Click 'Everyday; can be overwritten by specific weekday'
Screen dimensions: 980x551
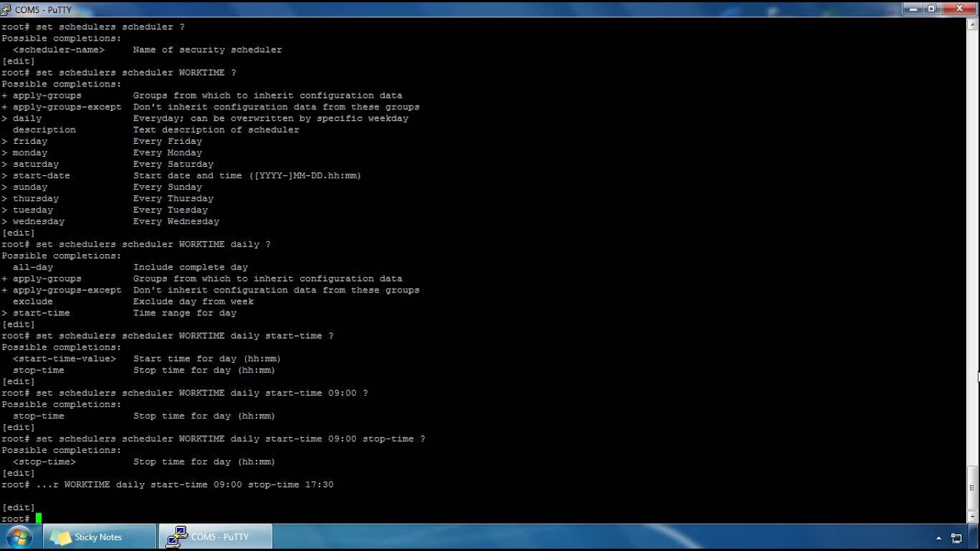pos(271,119)
